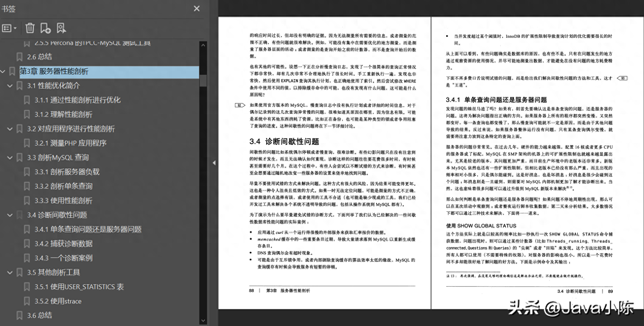Open bookmark 3.4.2 捕获诊断数据

click(63, 243)
